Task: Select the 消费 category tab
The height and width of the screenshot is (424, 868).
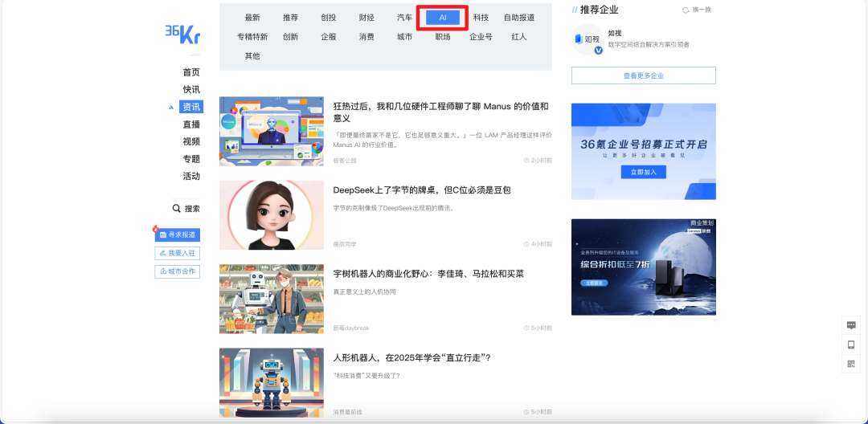Action: [366, 37]
